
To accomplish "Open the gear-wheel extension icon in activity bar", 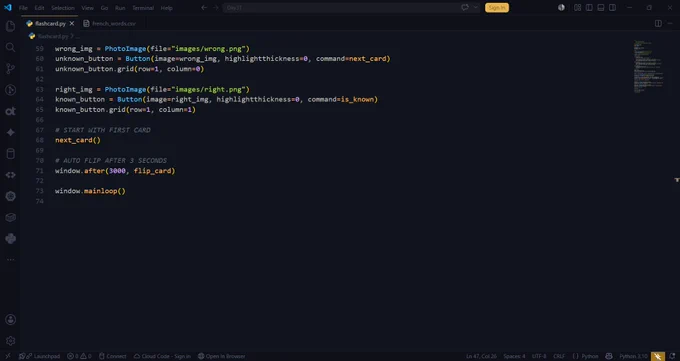I will (x=10, y=196).
